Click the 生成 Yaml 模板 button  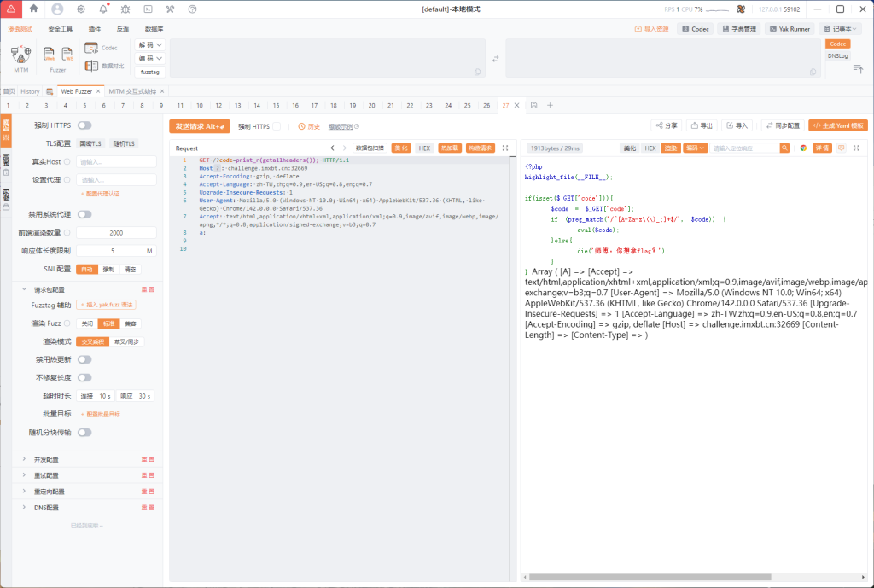pyautogui.click(x=838, y=126)
